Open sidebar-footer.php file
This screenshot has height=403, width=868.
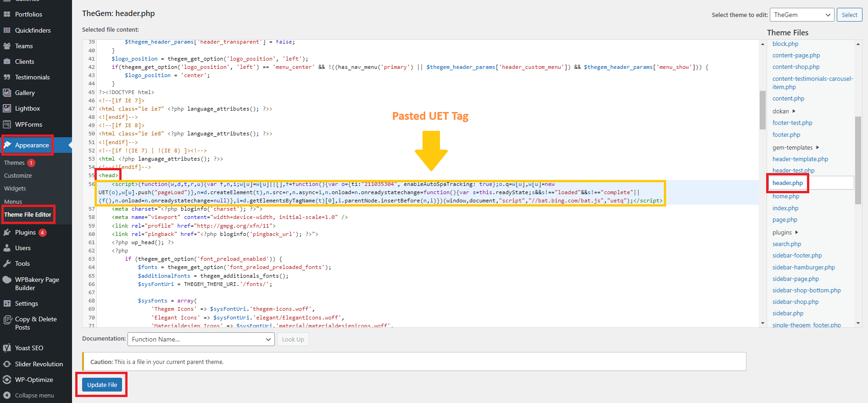point(797,256)
